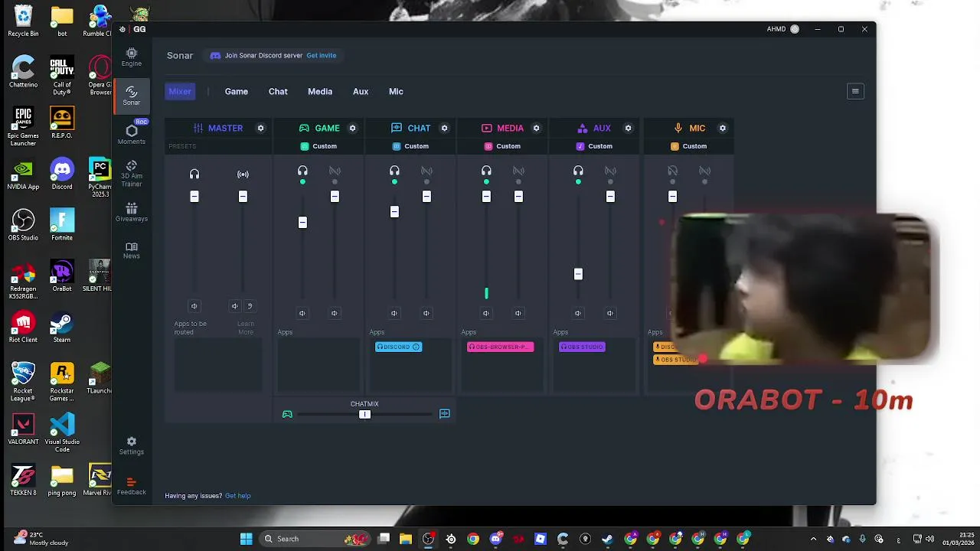Open OBS Studio desktop shortcut
This screenshot has width=980, height=551.
pos(23,225)
